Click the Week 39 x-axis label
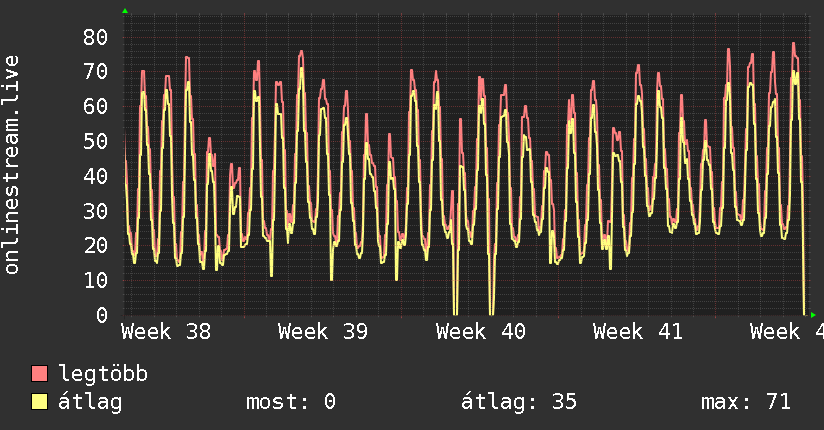The height and width of the screenshot is (430, 824). coord(323,332)
